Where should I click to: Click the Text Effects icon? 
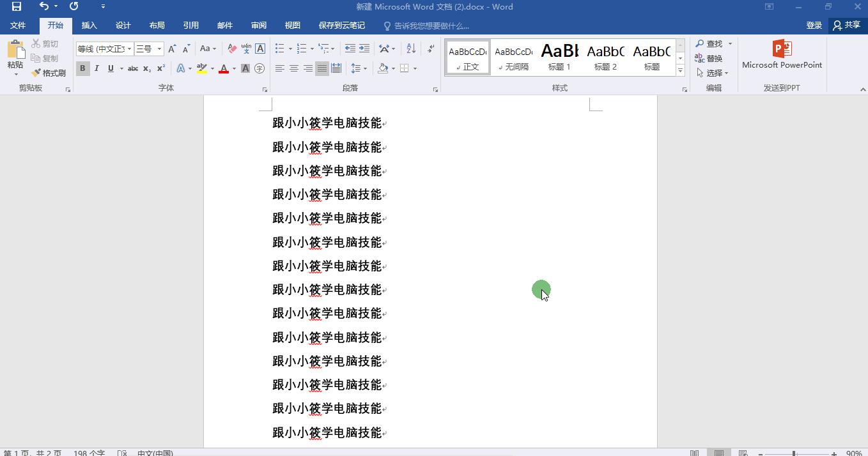pyautogui.click(x=182, y=68)
